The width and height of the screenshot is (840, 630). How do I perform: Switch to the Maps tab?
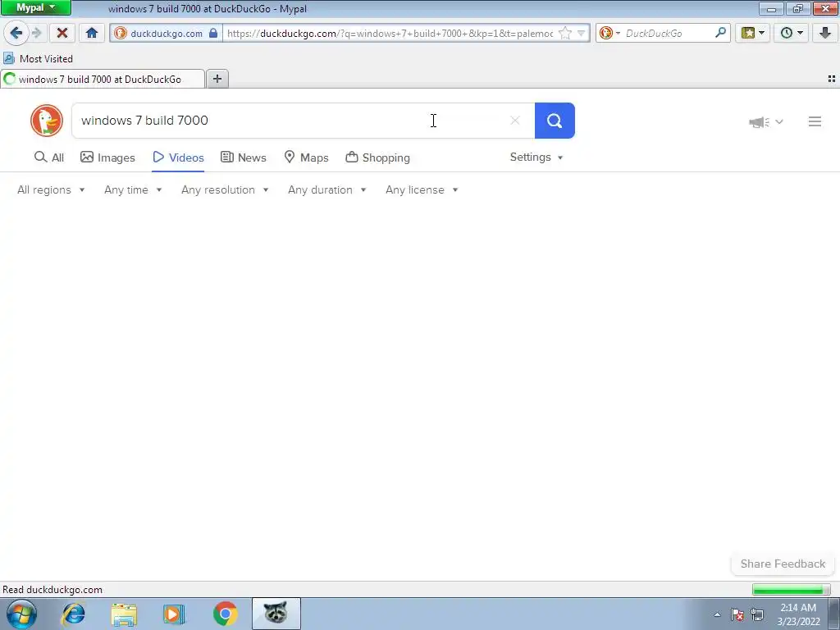tap(307, 157)
